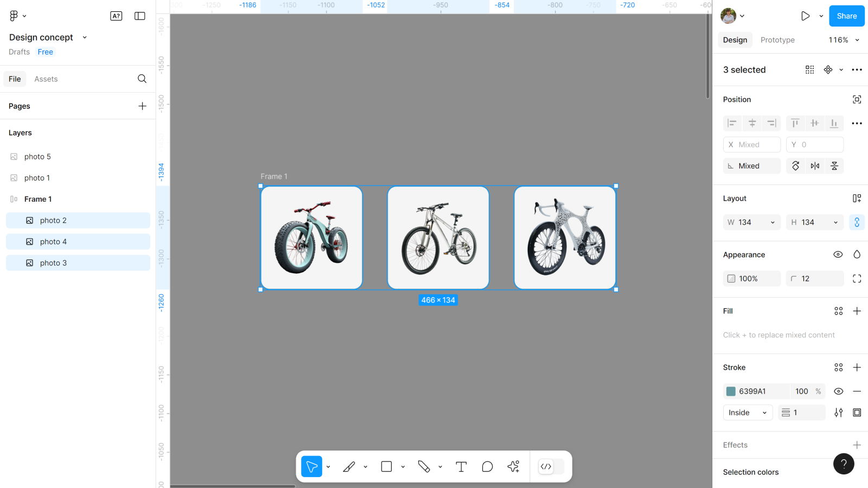
Task: Open the Assets tab
Action: click(x=46, y=79)
